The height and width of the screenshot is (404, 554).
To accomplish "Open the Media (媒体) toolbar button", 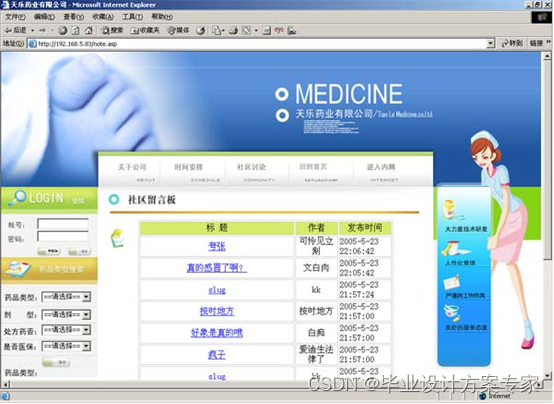I will 178,30.
